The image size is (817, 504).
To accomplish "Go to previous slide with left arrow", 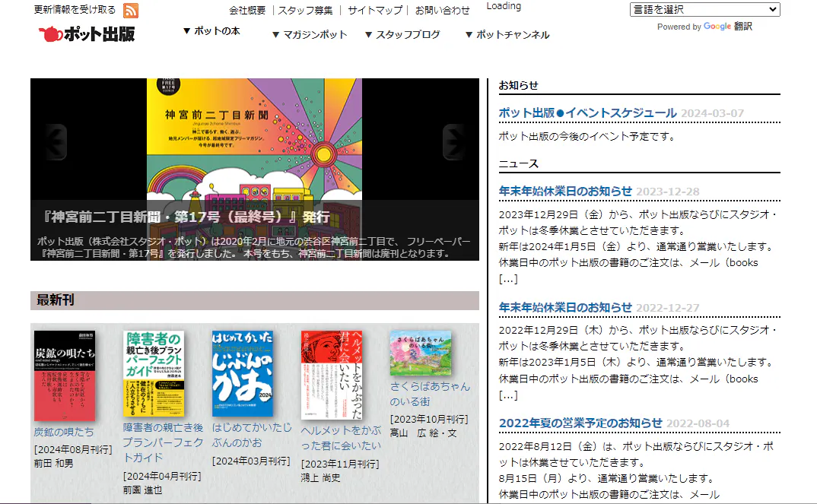I will 56,140.
